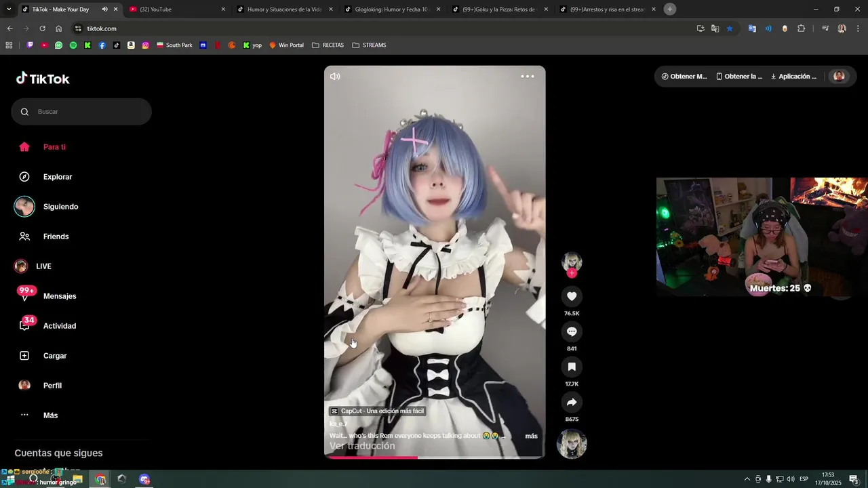This screenshot has height=488, width=868.
Task: Click the 'más' caption expander
Action: [531, 436]
